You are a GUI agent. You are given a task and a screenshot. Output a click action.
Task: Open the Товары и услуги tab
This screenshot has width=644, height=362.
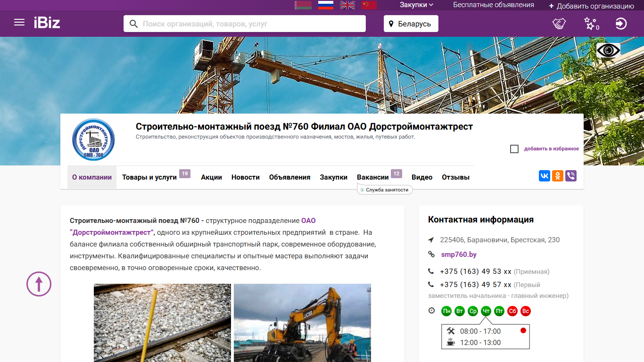[x=149, y=177]
